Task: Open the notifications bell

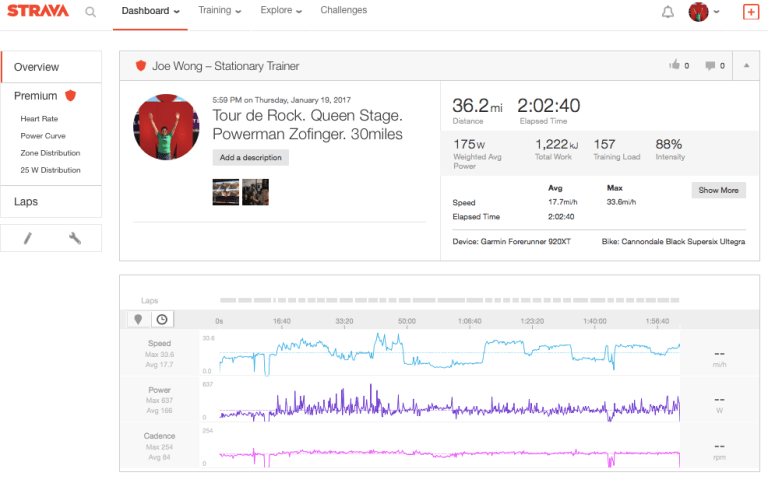Action: coord(668,12)
